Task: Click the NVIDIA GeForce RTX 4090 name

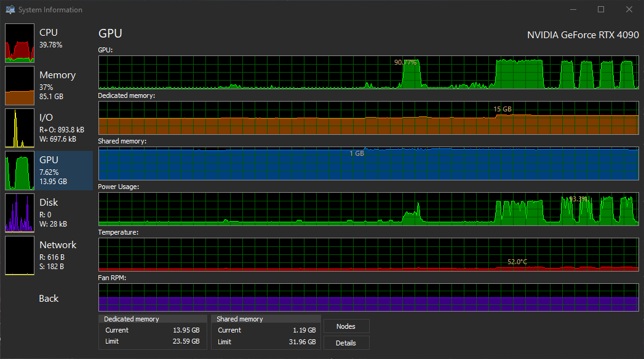Action: point(583,35)
